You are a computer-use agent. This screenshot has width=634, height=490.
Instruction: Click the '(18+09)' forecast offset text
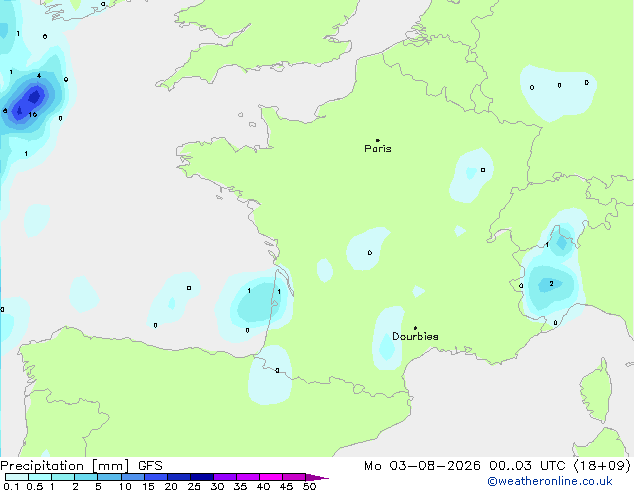click(602, 466)
